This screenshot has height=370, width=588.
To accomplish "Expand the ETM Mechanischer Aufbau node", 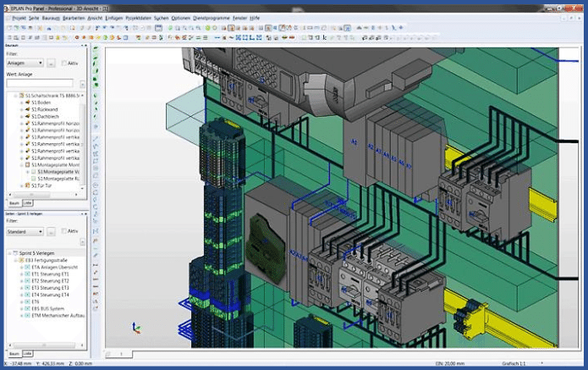I will pyautogui.click(x=21, y=316).
